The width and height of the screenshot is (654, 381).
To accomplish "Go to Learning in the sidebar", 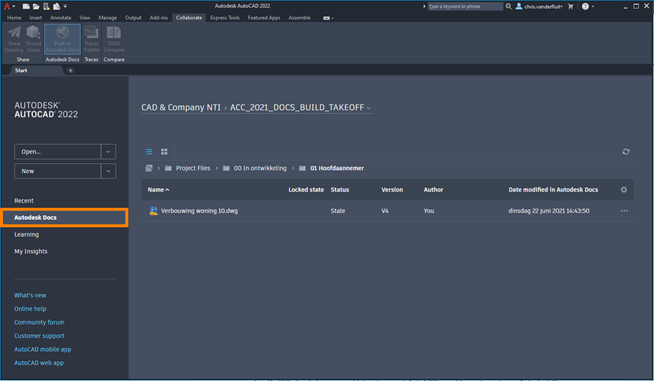I will click(x=27, y=235).
